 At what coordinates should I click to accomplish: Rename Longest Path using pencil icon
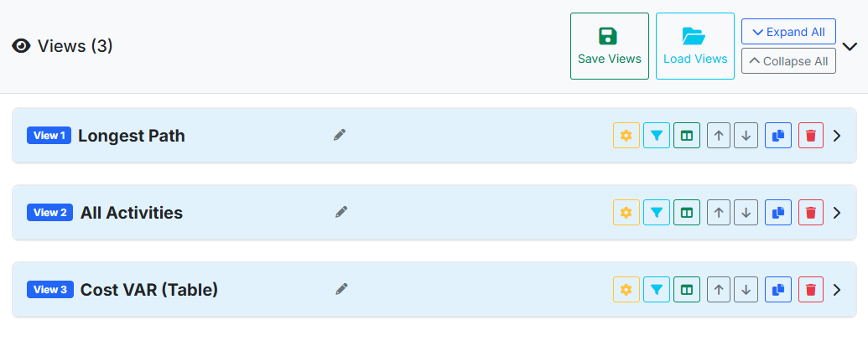point(340,135)
